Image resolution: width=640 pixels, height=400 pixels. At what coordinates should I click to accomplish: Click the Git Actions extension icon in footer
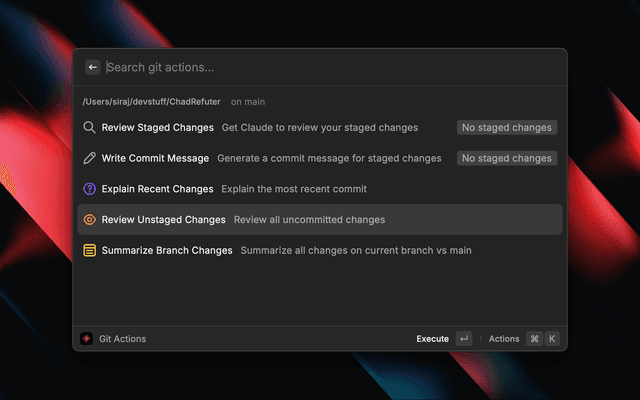point(87,339)
